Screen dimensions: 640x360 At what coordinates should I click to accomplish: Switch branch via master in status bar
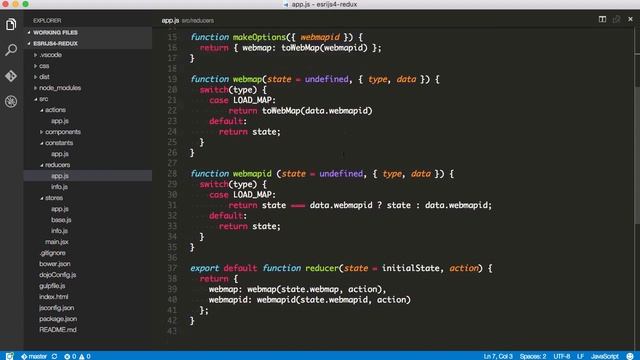[34, 356]
